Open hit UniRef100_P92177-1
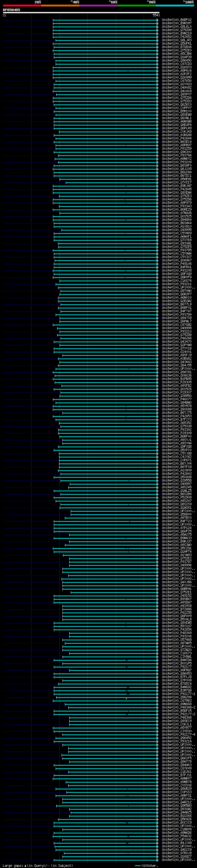 click(x=179, y=694)
